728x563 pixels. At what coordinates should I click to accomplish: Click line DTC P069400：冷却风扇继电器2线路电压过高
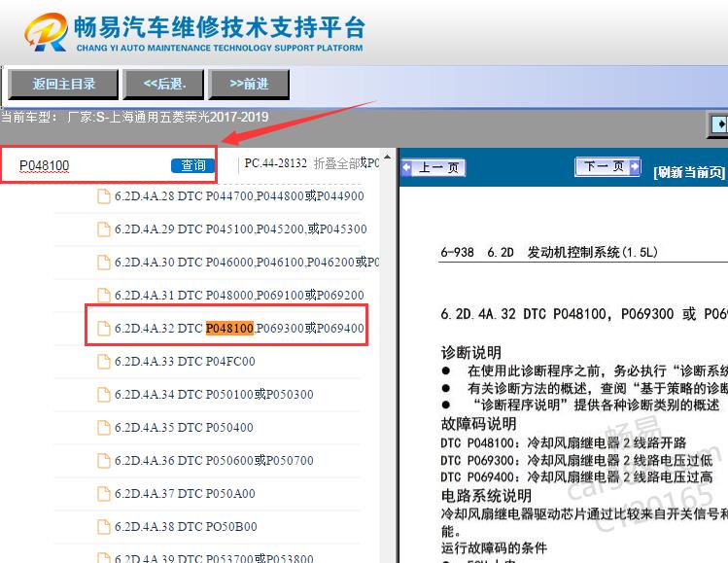pyautogui.click(x=576, y=477)
